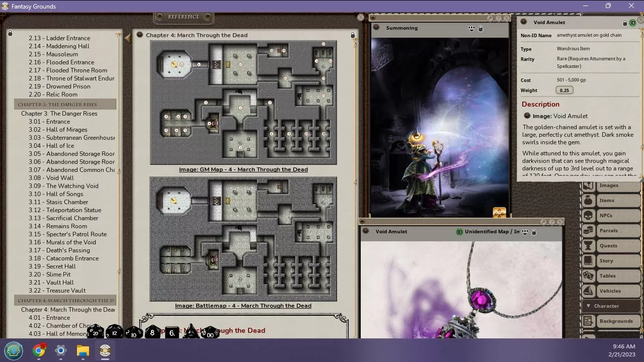Select 3.22 - Treasure Vault entry

57,290
